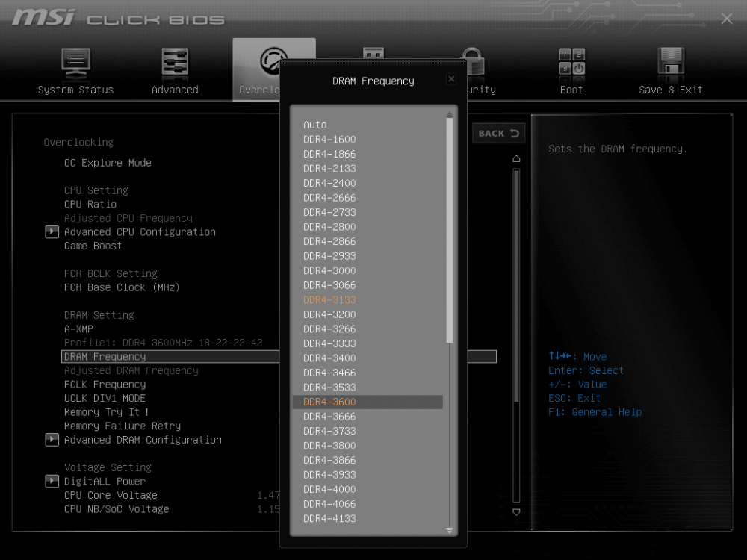
Task: Set frequency to DDR4-3866
Action: (329, 460)
